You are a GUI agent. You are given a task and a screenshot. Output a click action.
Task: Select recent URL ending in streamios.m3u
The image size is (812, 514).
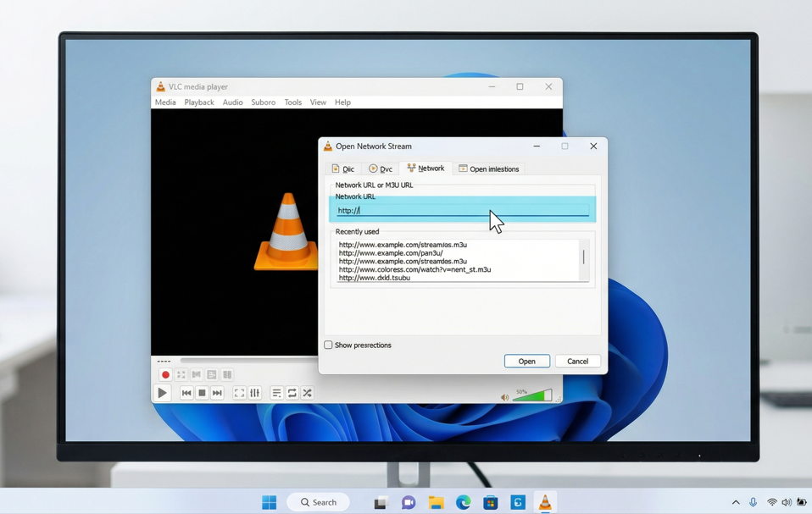[403, 245]
